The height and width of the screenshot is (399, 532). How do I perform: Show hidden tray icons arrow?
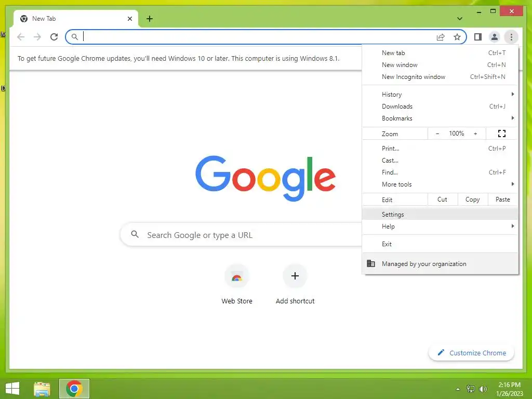tap(458, 389)
